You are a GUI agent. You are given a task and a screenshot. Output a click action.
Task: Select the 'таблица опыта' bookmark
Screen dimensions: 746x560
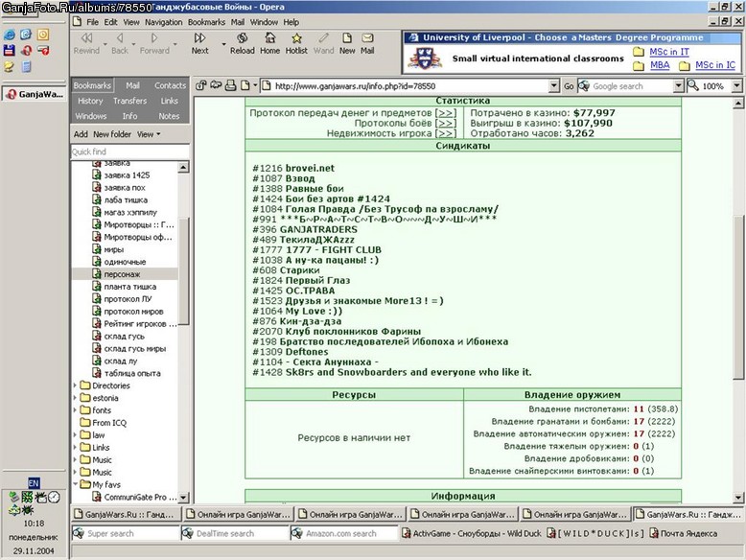click(x=132, y=373)
